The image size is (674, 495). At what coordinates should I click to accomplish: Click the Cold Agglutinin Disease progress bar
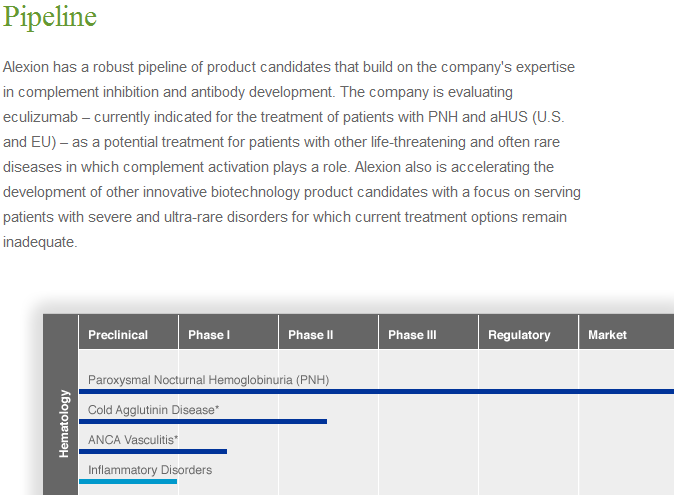(203, 422)
